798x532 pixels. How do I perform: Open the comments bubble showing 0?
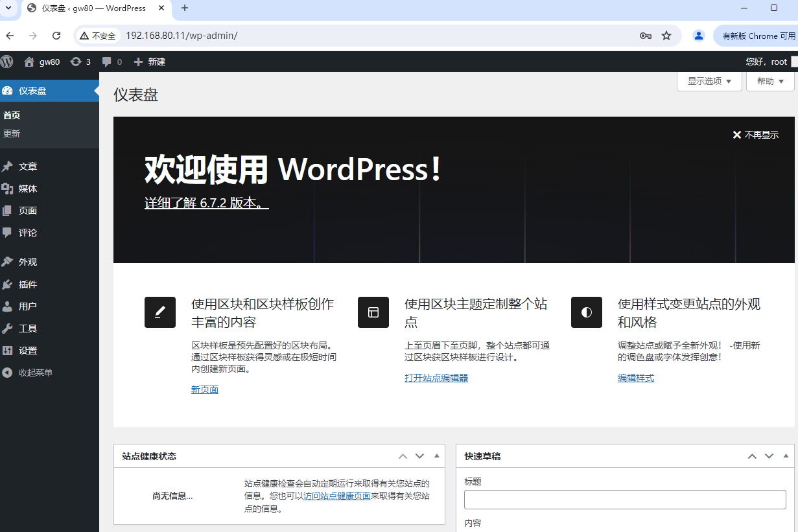coord(107,62)
